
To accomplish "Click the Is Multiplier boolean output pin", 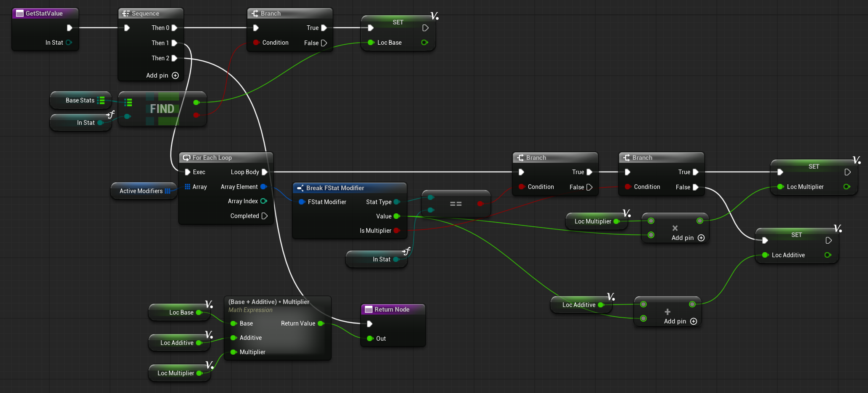I will coord(396,231).
